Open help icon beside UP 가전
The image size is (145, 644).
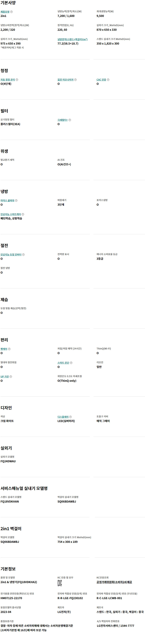(11, 376)
